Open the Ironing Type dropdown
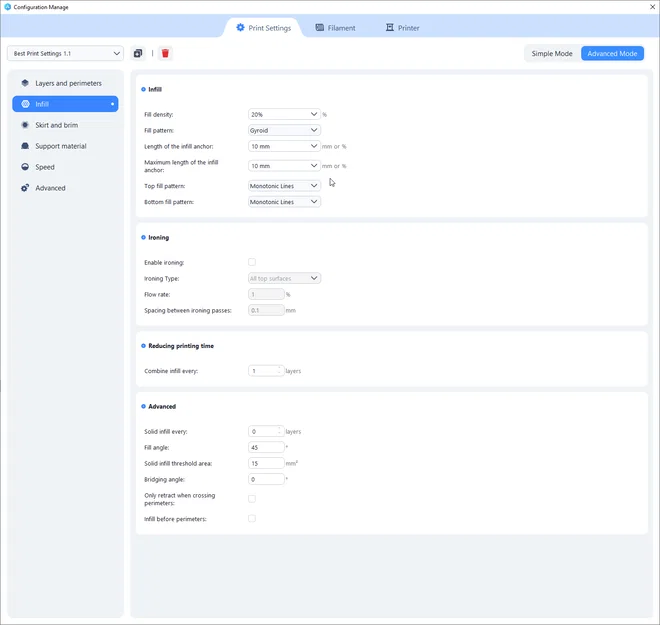 pos(284,278)
